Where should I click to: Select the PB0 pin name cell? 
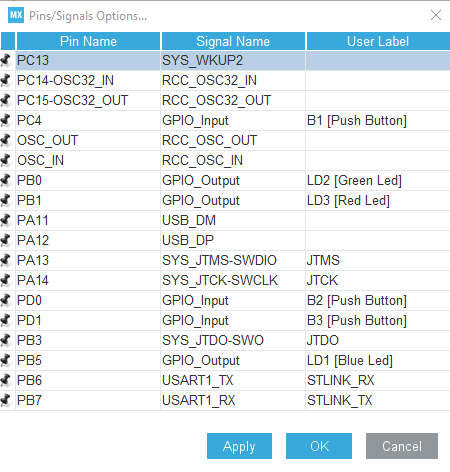point(88,180)
